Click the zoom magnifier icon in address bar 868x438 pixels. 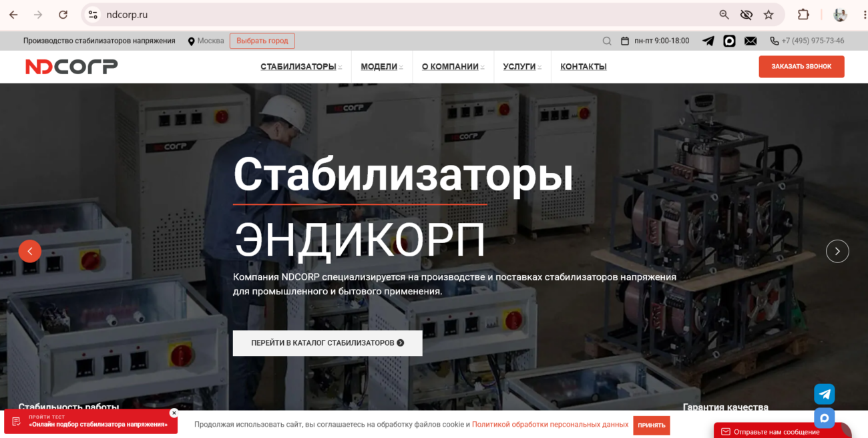(x=724, y=15)
